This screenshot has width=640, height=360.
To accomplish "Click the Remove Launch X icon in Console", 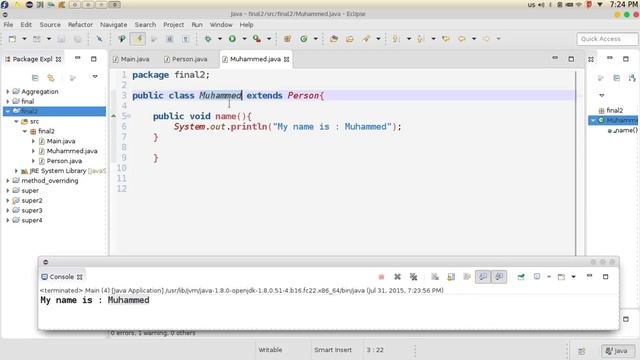I will (x=397, y=277).
